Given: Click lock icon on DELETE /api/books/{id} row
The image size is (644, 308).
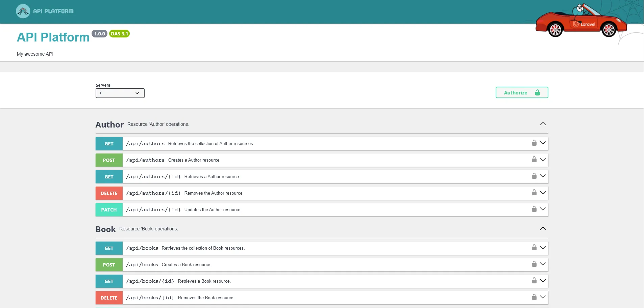Looking at the screenshot, I should [534, 297].
